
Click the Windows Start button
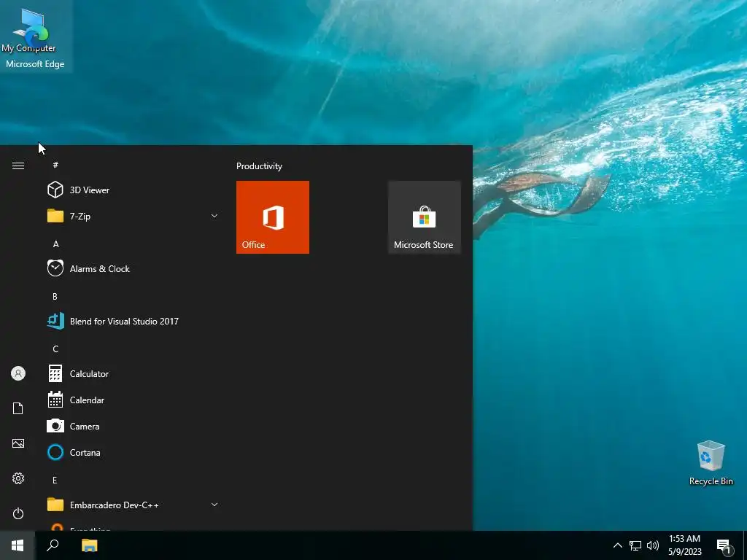18,545
